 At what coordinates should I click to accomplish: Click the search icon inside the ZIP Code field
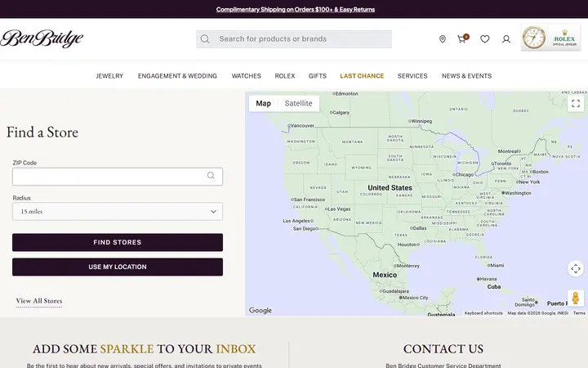(212, 176)
